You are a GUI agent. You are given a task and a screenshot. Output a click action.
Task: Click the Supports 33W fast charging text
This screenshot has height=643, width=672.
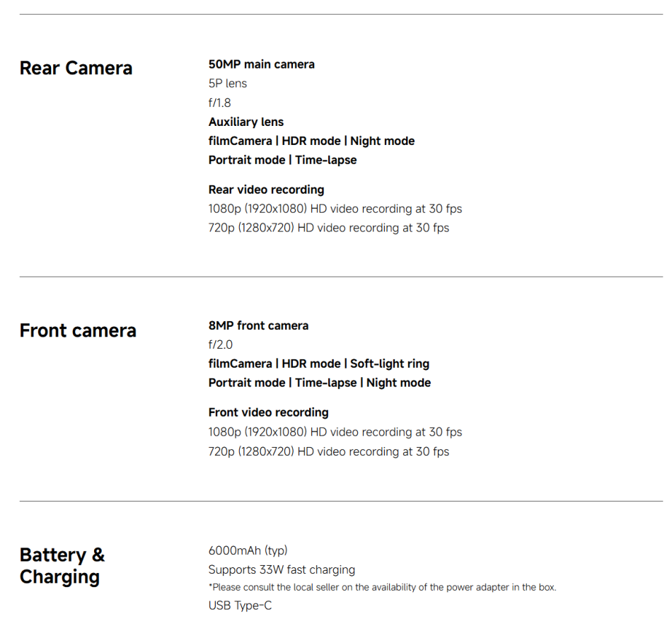(x=282, y=569)
